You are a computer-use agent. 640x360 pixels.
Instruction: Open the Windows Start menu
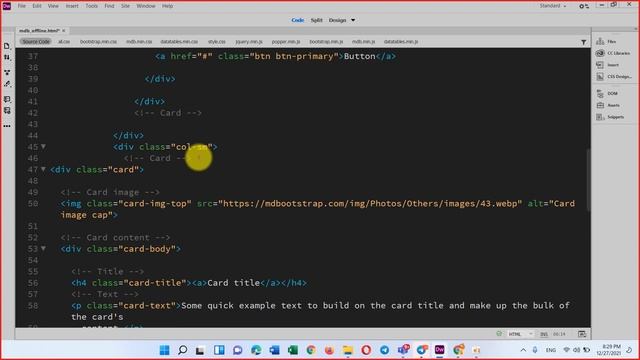[x=164, y=350]
